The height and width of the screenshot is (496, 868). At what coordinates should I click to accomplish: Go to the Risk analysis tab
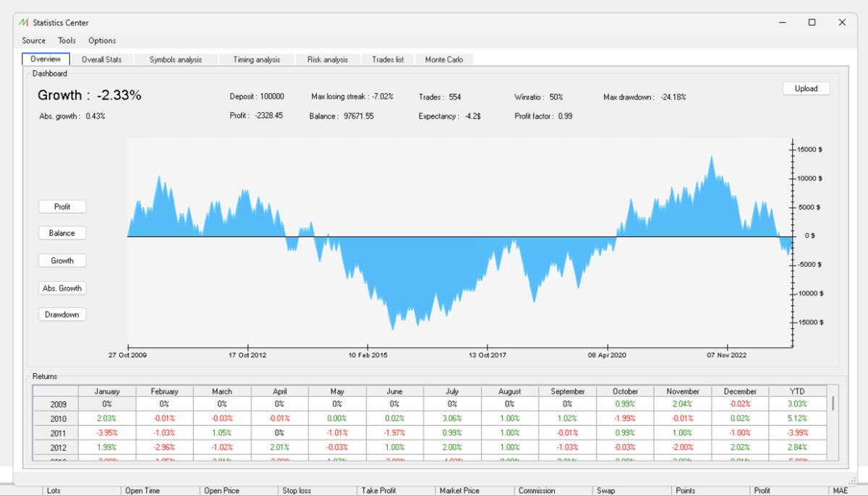pyautogui.click(x=328, y=59)
